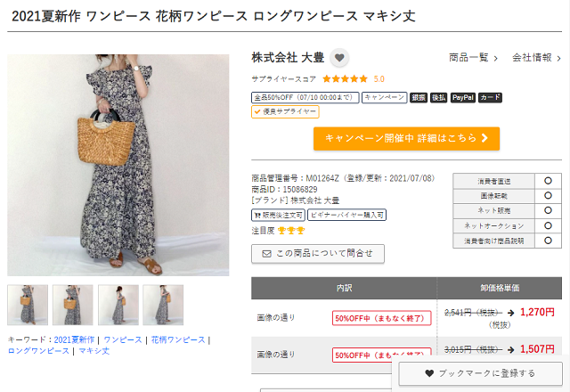The image size is (570, 392).
Task: Click the カード payment badge
Action: coord(490,97)
